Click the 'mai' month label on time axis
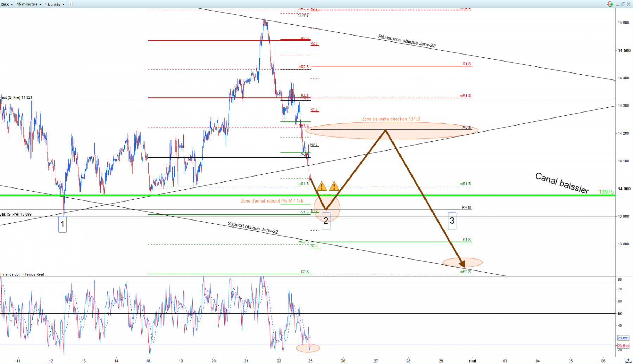The width and height of the screenshot is (633, 364). click(x=472, y=361)
